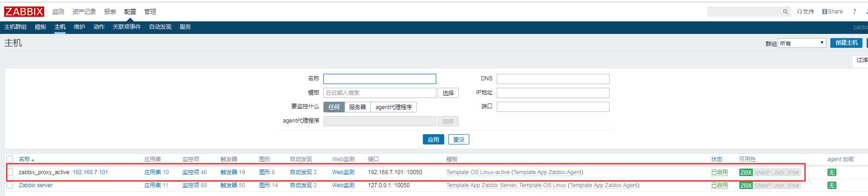Focus the top search box

tap(745, 12)
